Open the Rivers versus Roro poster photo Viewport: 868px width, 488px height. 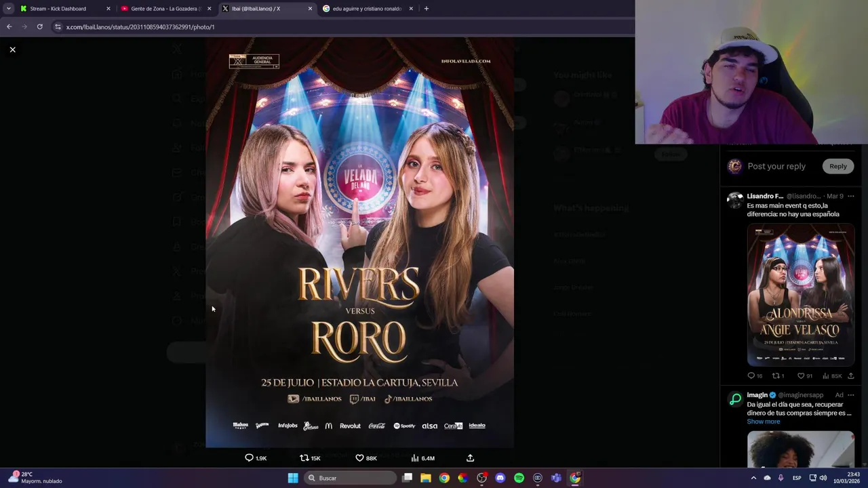click(359, 243)
